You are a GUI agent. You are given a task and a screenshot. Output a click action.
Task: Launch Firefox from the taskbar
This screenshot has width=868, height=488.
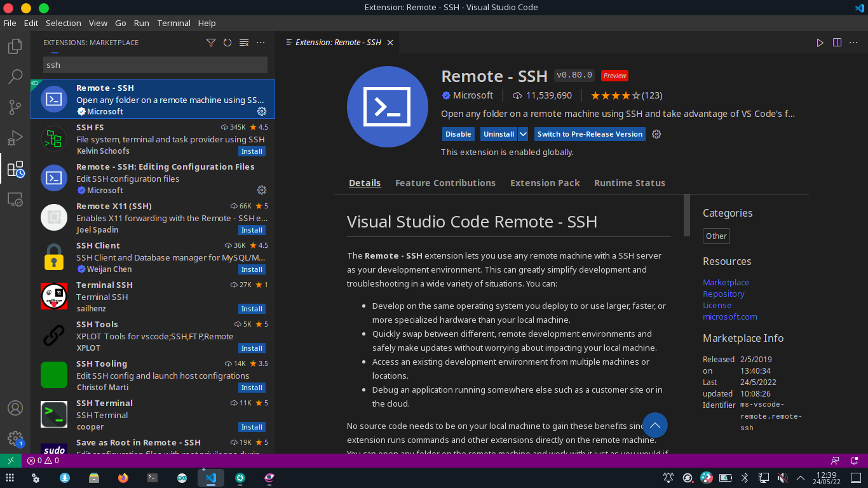tap(123, 478)
